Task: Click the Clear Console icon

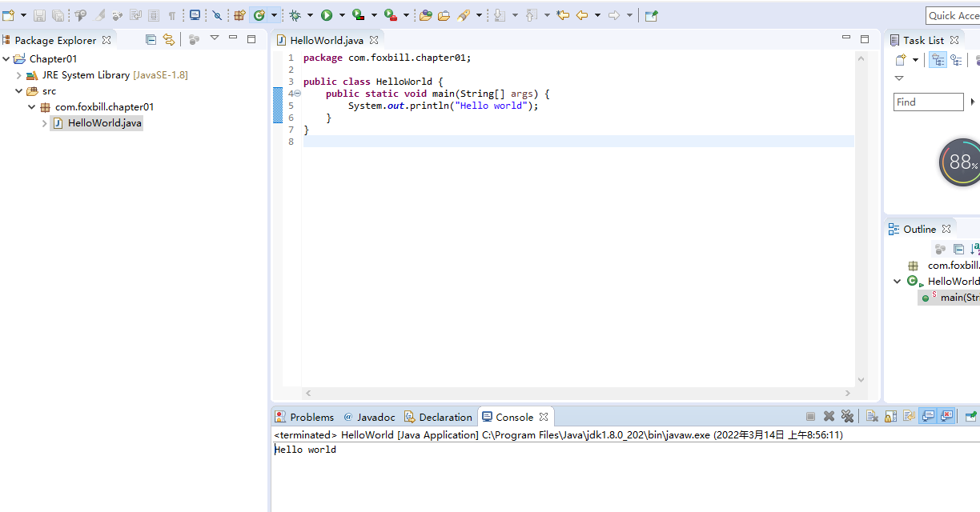Action: point(872,416)
